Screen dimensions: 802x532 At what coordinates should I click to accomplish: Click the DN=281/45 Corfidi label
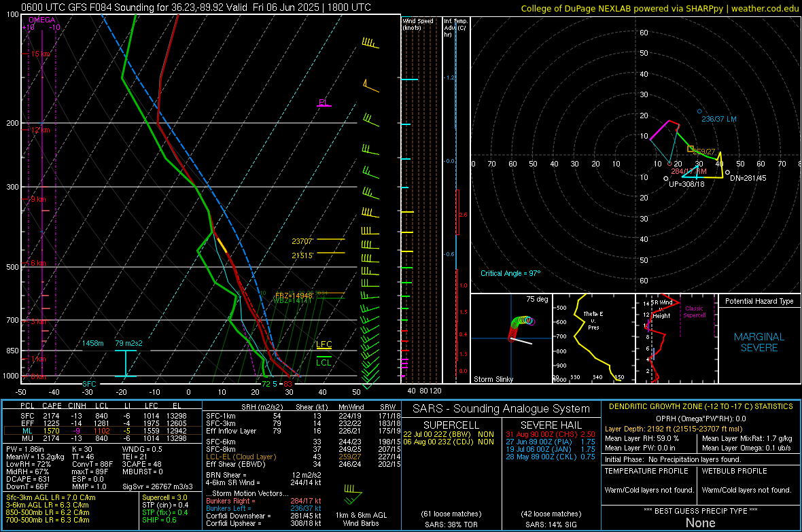(748, 178)
